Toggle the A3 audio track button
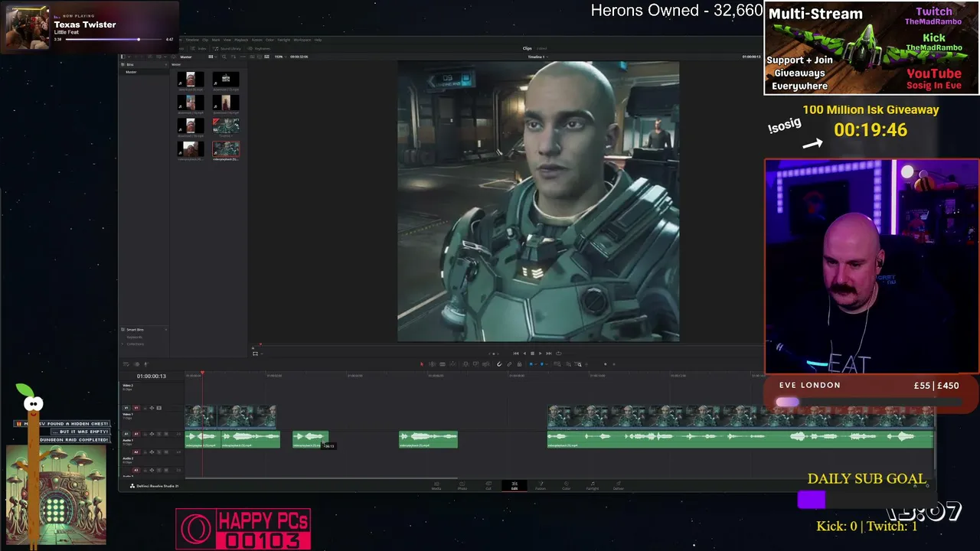Image resolution: width=980 pixels, height=551 pixels. (136, 471)
